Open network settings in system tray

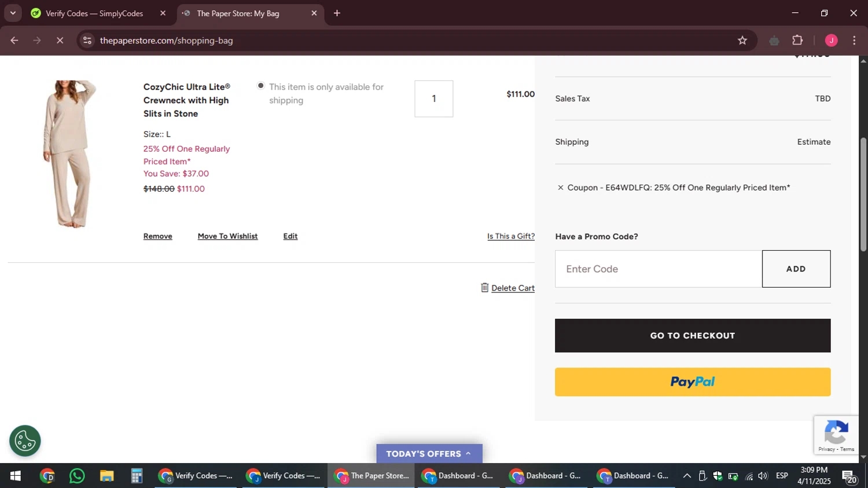(749, 476)
